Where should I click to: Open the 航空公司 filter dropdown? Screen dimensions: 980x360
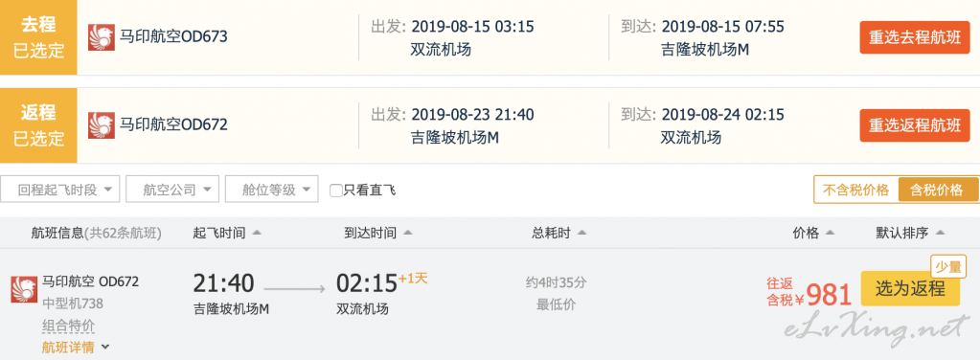click(x=172, y=190)
